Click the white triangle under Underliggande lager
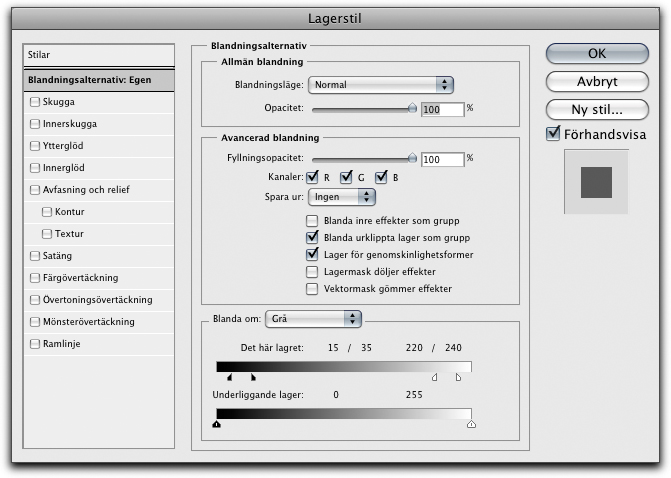This screenshot has width=671, height=478. [x=471, y=424]
